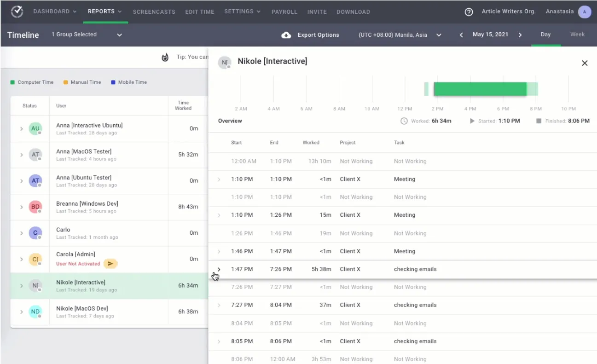Screen dimensions: 597x364
Task: Click the stop square icon next to Finished
Action: [x=539, y=121]
